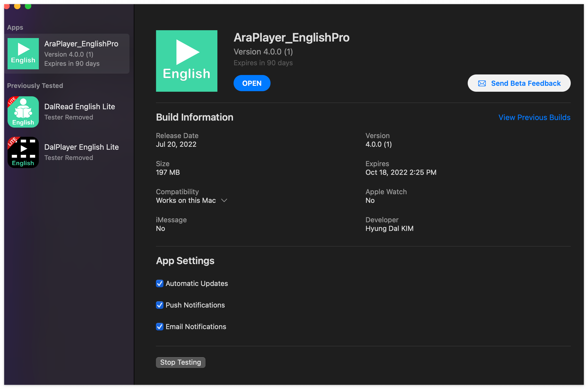Screen dimensions: 588x389
Task: Toggle the Email Notifications checkbox
Action: 160,327
